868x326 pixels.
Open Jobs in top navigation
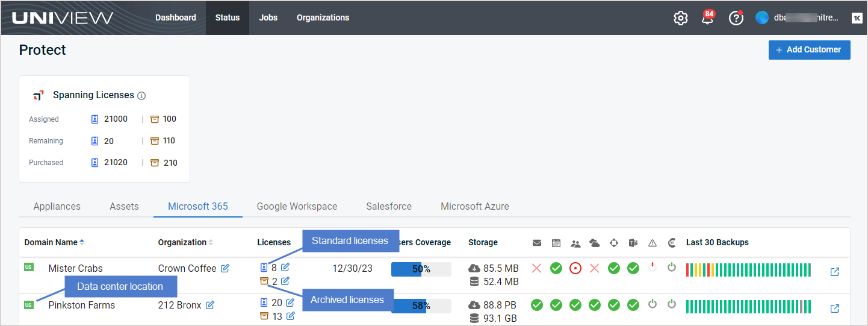click(x=268, y=17)
